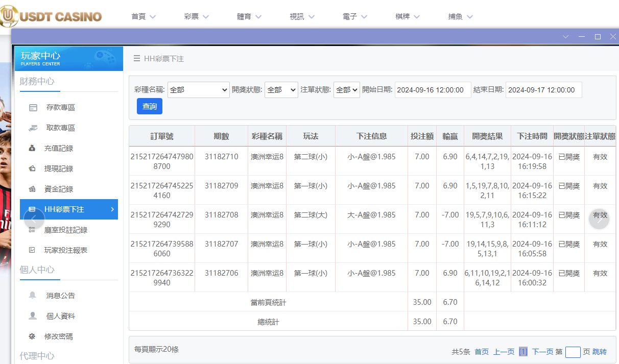Viewport: 619px width, 364px height.
Task: Open 修改密碼 password settings gear icon
Action: pos(33,336)
